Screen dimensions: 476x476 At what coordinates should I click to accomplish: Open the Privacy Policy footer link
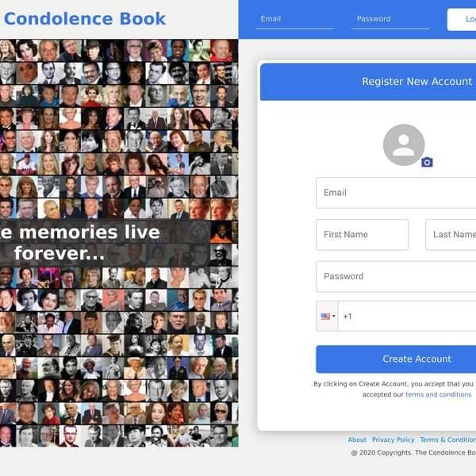point(393,440)
